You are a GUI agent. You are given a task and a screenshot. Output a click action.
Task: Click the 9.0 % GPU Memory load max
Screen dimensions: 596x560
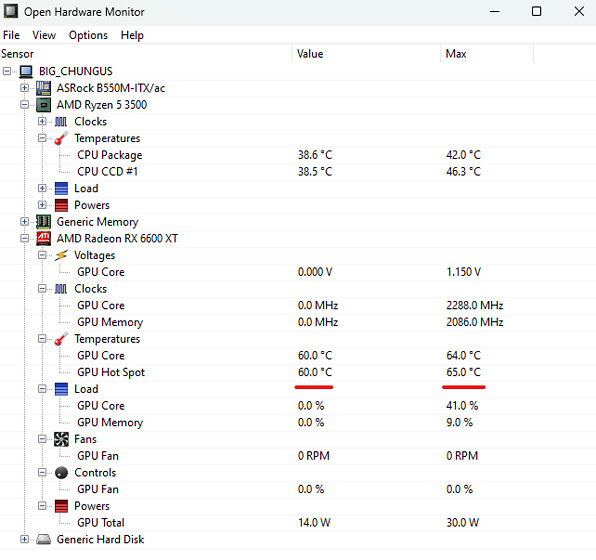(460, 422)
